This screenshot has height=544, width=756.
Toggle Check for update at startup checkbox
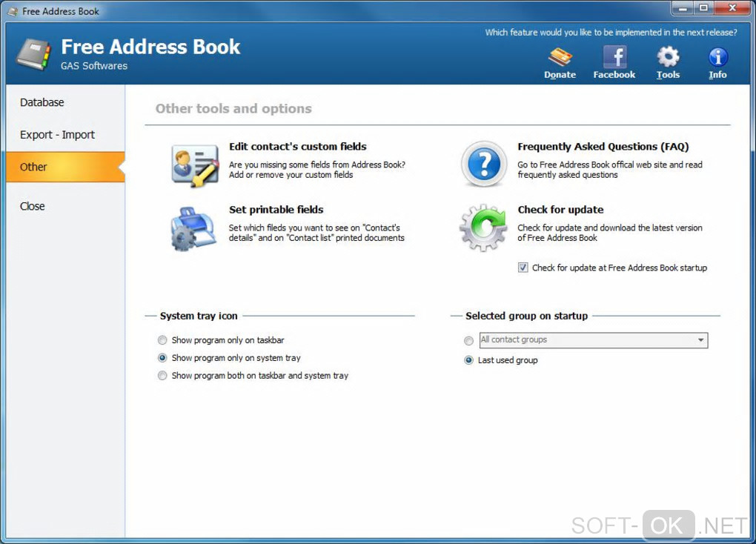click(523, 268)
